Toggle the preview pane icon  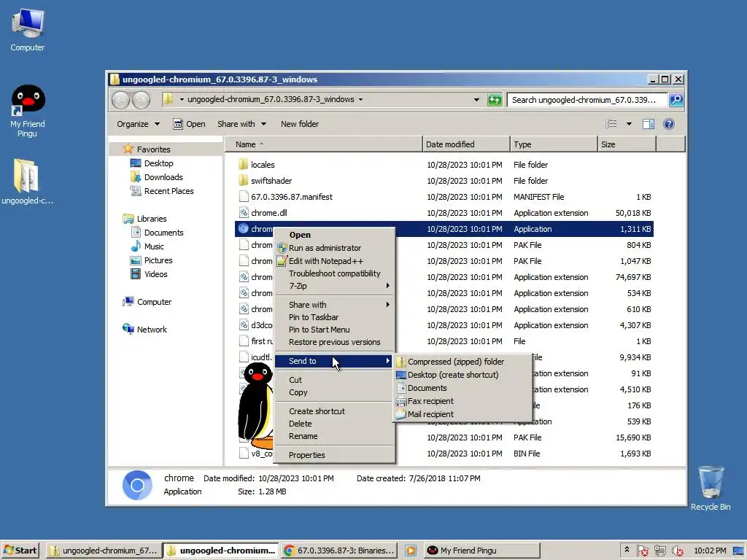[648, 124]
